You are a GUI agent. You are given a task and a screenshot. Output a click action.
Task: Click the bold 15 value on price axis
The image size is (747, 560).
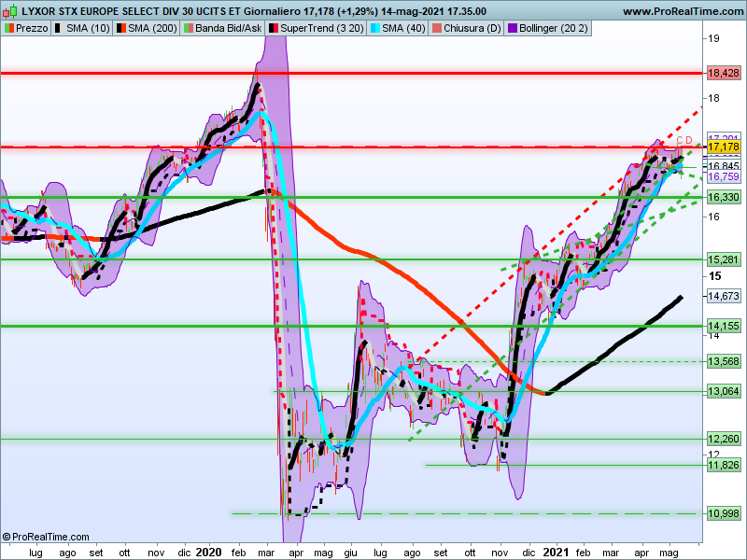[x=714, y=276]
